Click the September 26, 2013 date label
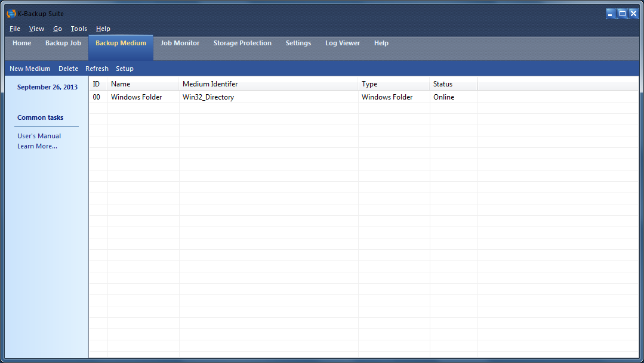 tap(47, 87)
